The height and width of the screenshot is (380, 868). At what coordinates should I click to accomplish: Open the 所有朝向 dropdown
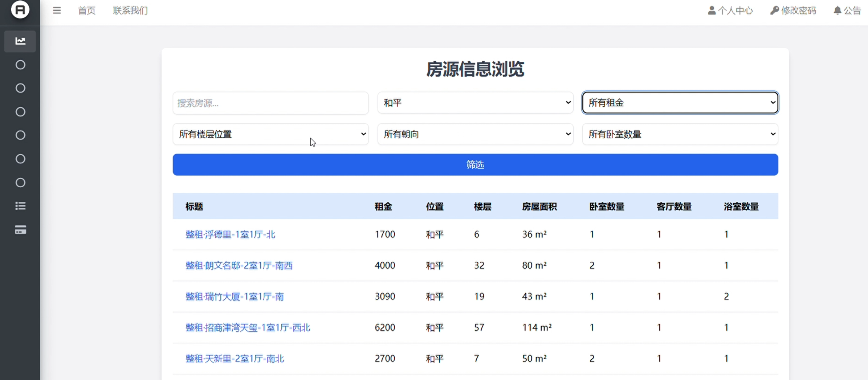coord(476,134)
